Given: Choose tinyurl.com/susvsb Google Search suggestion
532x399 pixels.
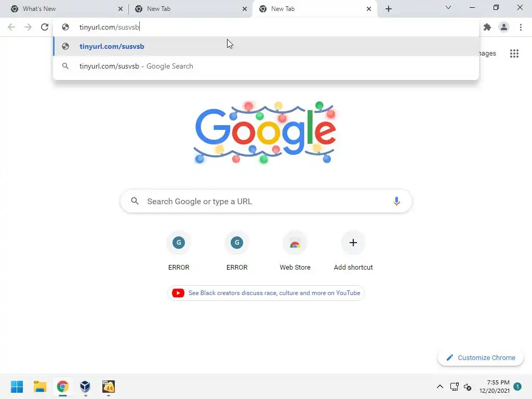Looking at the screenshot, I should click(x=266, y=66).
